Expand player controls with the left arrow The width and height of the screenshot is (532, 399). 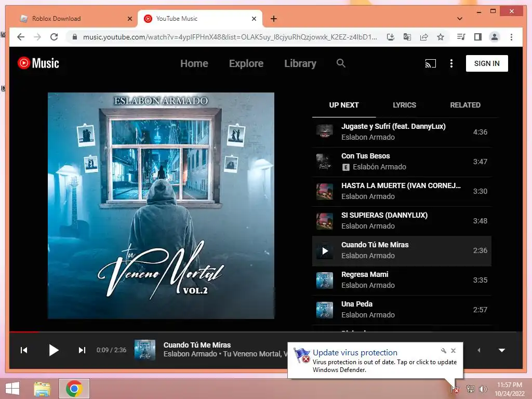point(478,350)
